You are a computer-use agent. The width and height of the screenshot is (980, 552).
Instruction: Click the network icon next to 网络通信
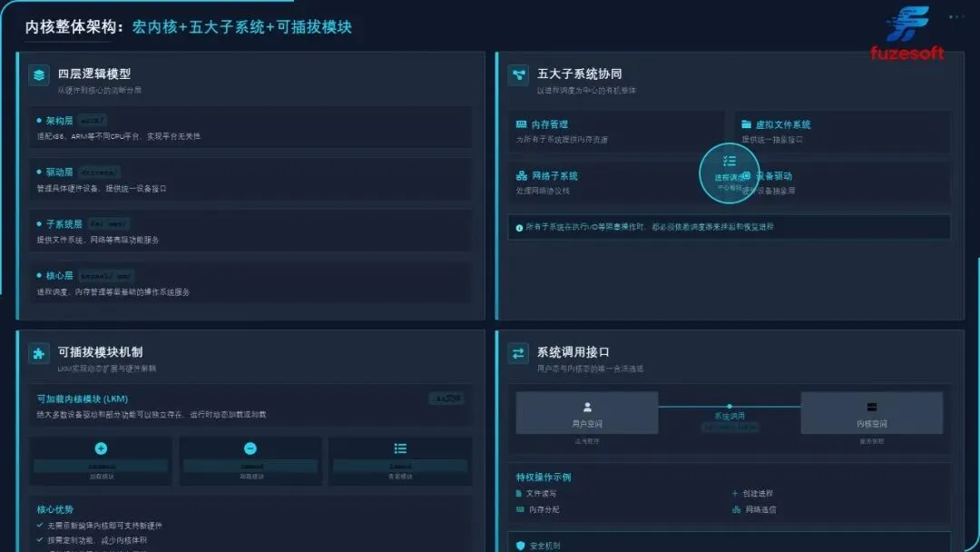point(736,509)
